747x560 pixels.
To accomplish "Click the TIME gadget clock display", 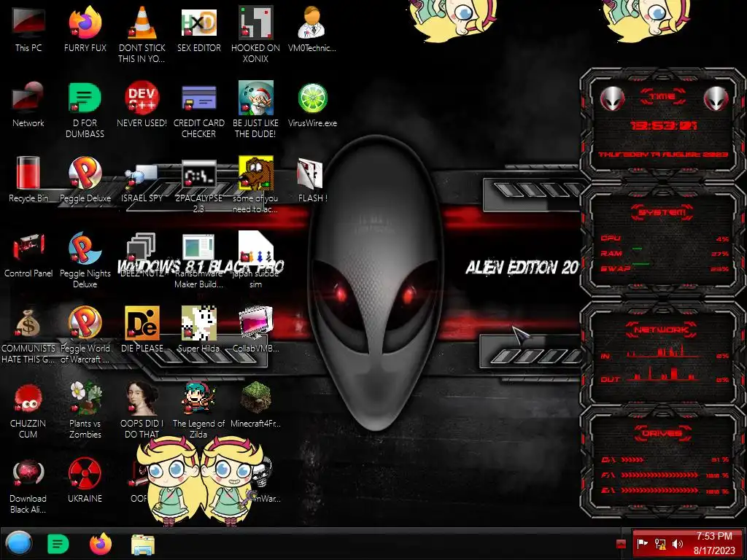I will [664, 125].
